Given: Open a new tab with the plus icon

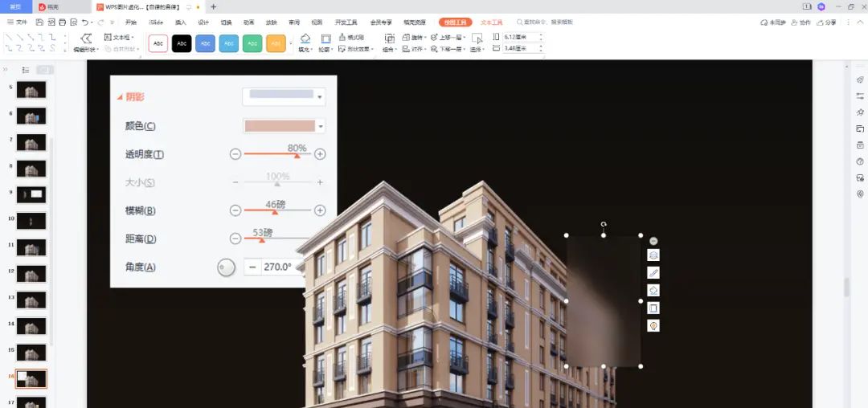Looking at the screenshot, I should (214, 6).
